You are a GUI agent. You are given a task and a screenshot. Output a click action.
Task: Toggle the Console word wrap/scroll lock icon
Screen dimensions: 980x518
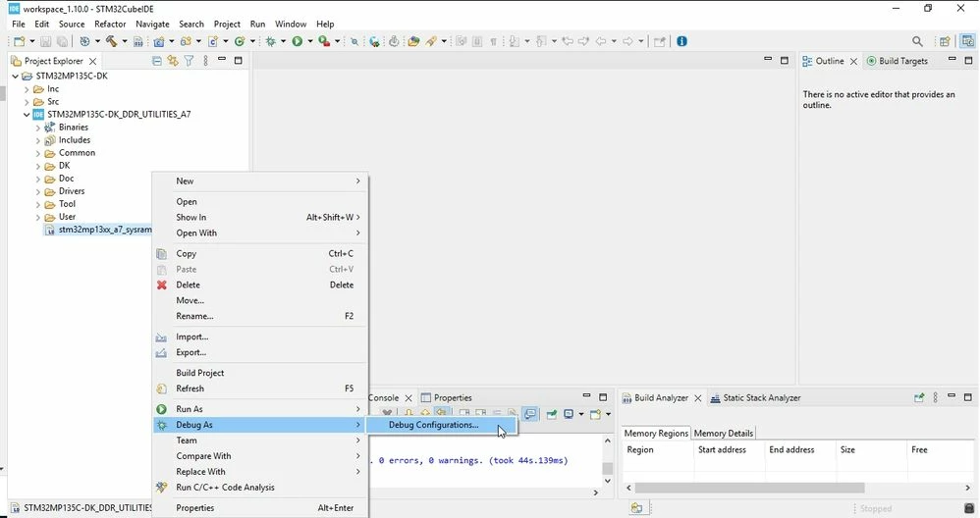(x=530, y=414)
